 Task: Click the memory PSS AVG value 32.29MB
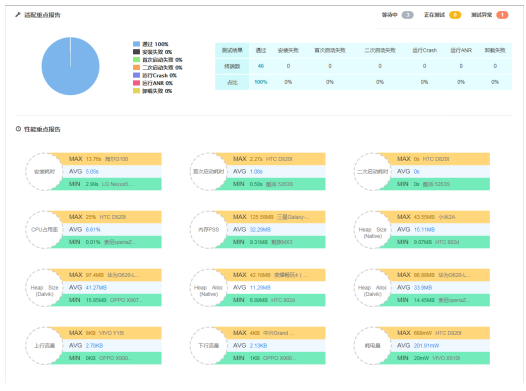coord(260,230)
